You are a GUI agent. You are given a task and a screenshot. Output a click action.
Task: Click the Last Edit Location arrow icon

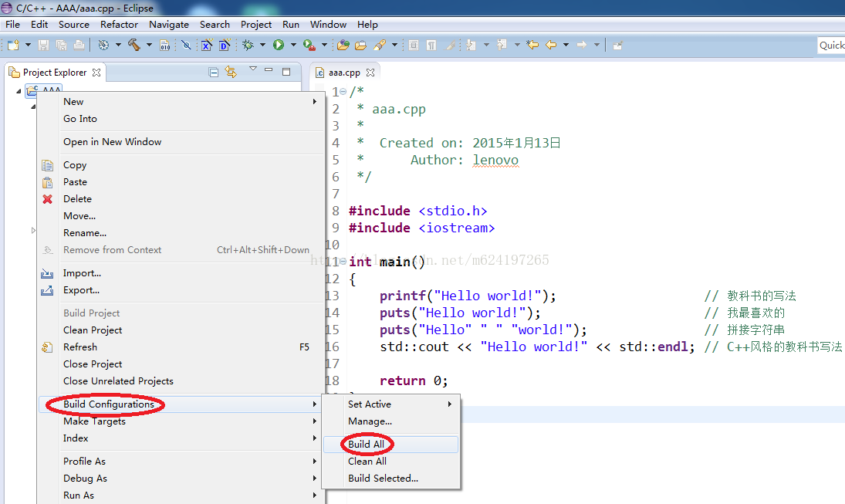pos(532,46)
